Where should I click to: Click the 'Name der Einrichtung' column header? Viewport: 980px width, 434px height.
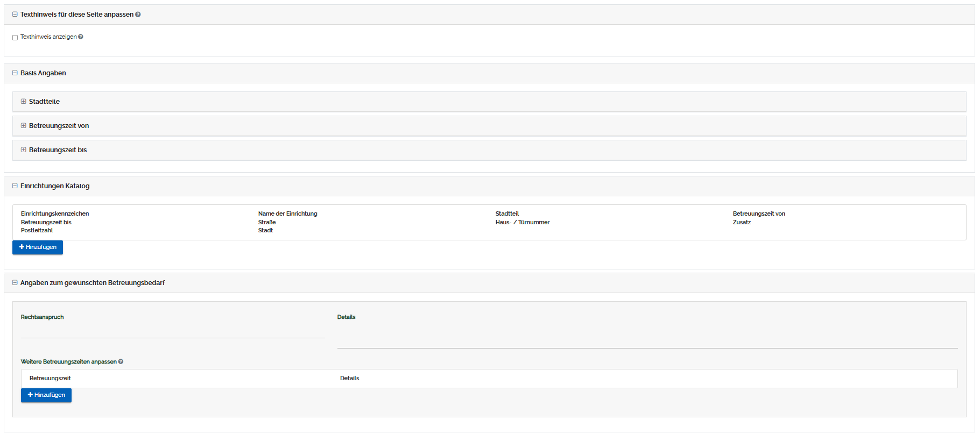click(x=287, y=214)
